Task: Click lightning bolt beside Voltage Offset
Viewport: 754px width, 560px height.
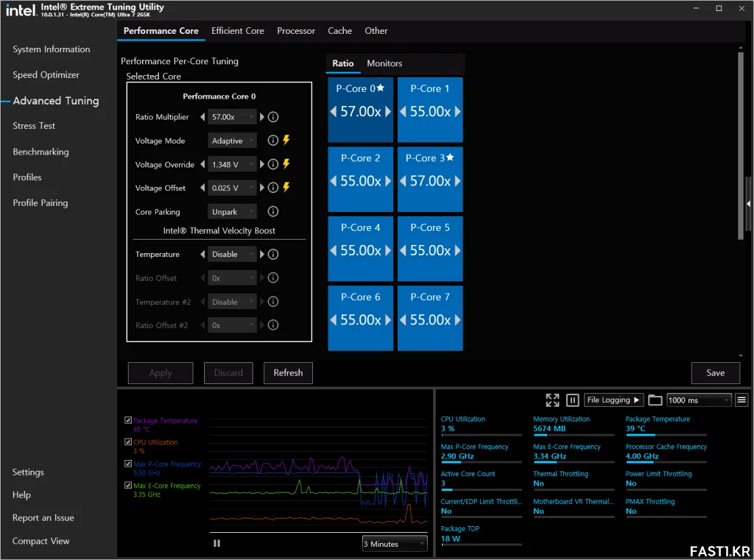Action: pos(286,187)
